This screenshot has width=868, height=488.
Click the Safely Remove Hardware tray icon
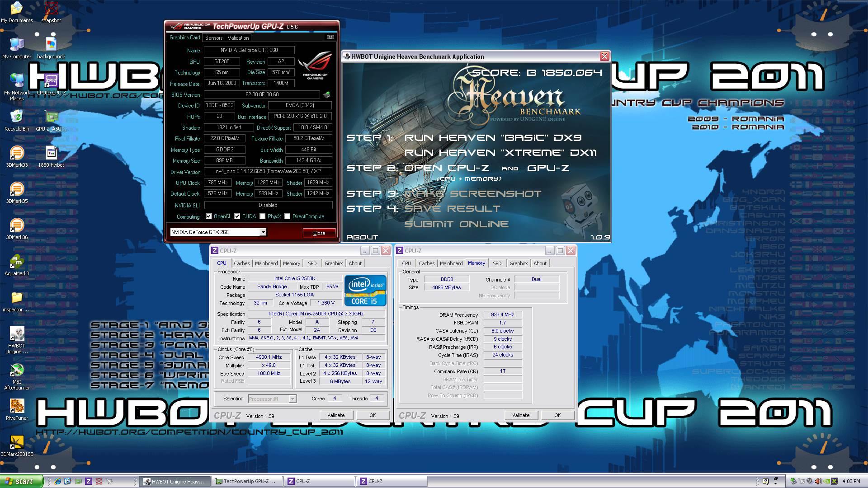click(x=793, y=481)
